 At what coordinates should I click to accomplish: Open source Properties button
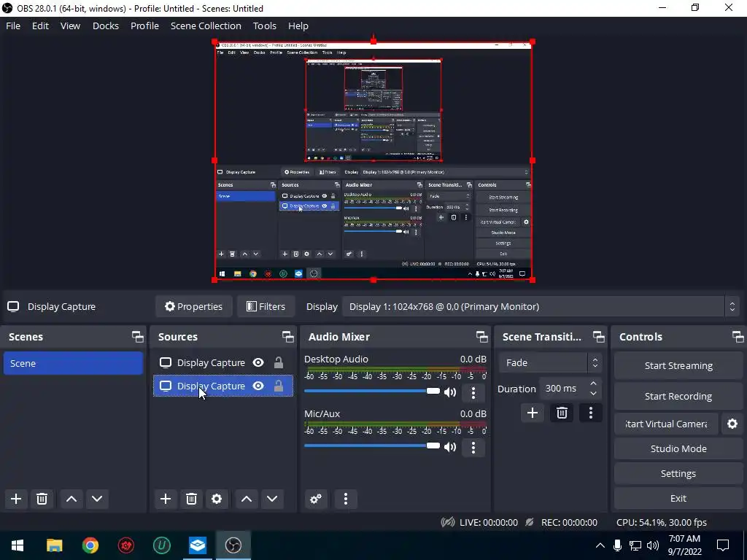point(193,307)
